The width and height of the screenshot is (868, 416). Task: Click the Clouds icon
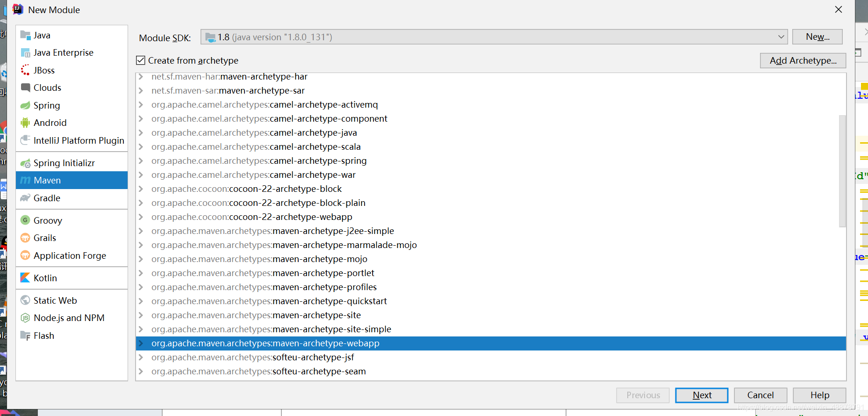click(x=25, y=88)
